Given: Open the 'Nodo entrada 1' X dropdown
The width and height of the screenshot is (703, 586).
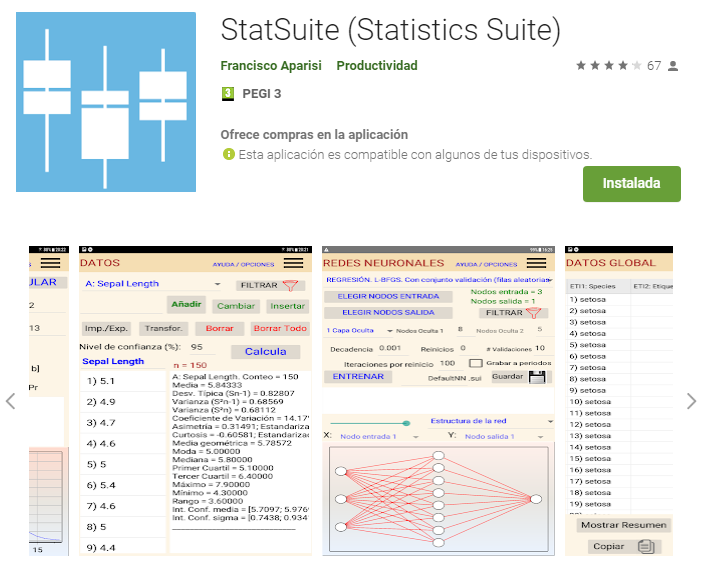Looking at the screenshot, I should click(379, 436).
